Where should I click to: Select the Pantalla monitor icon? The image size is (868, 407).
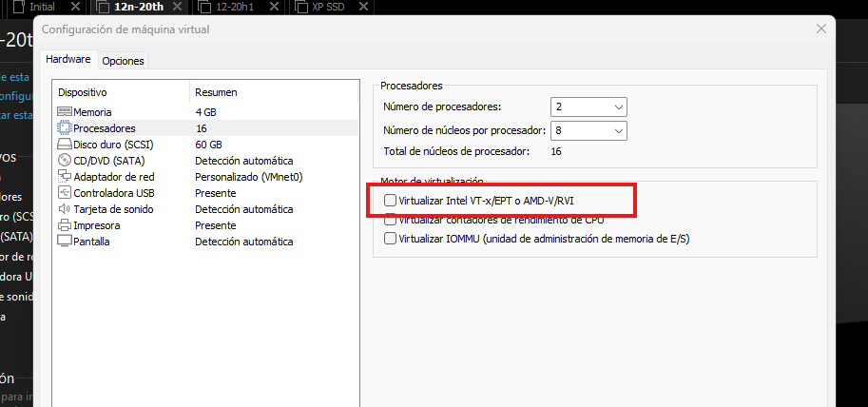pos(65,242)
